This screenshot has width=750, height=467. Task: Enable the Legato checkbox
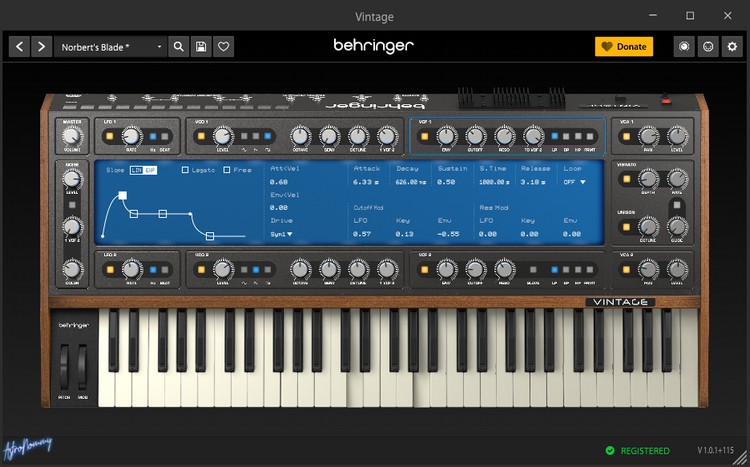click(x=185, y=170)
